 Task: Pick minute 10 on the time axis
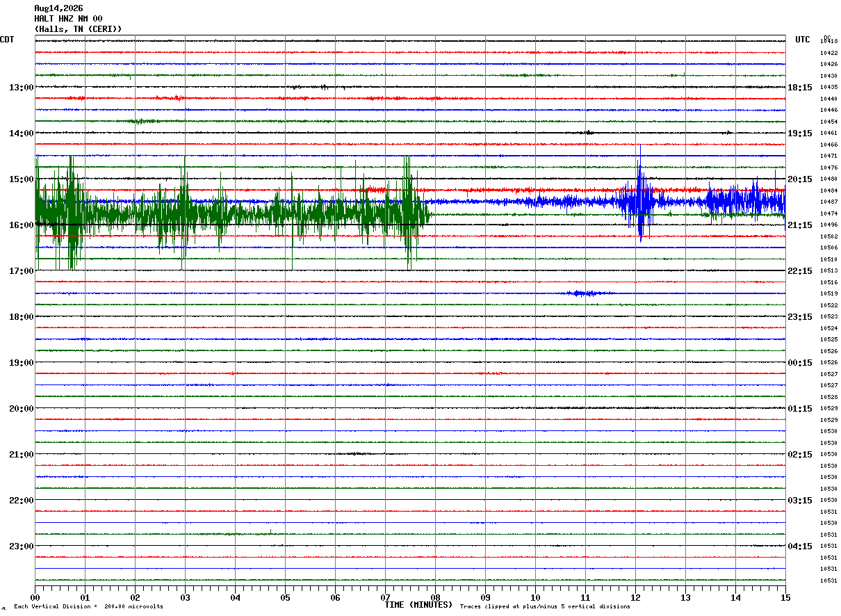[535, 597]
